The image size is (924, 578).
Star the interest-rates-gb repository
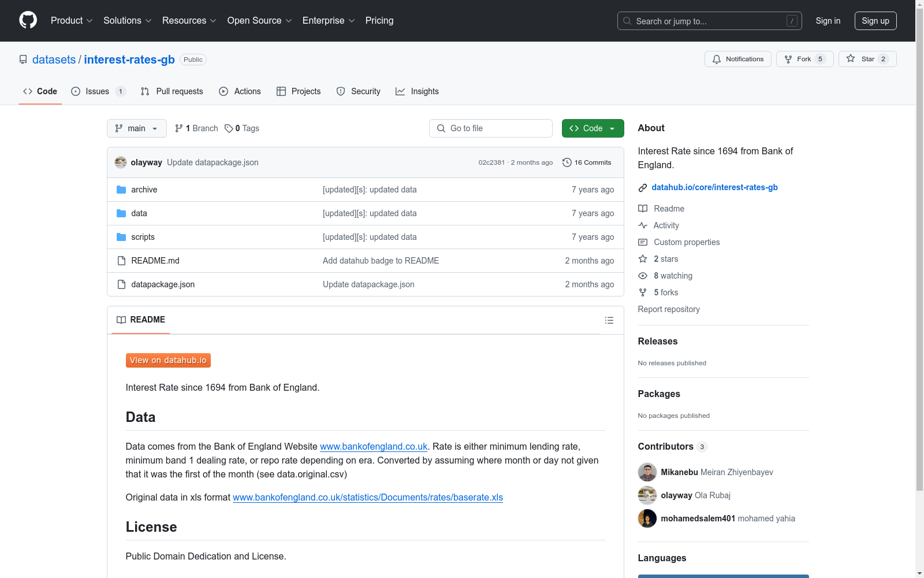(x=867, y=59)
